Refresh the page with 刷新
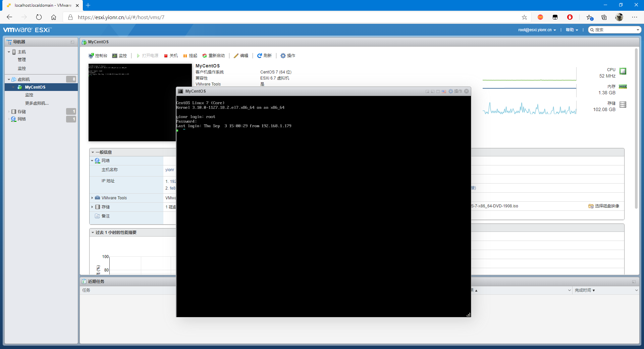 pyautogui.click(x=264, y=56)
